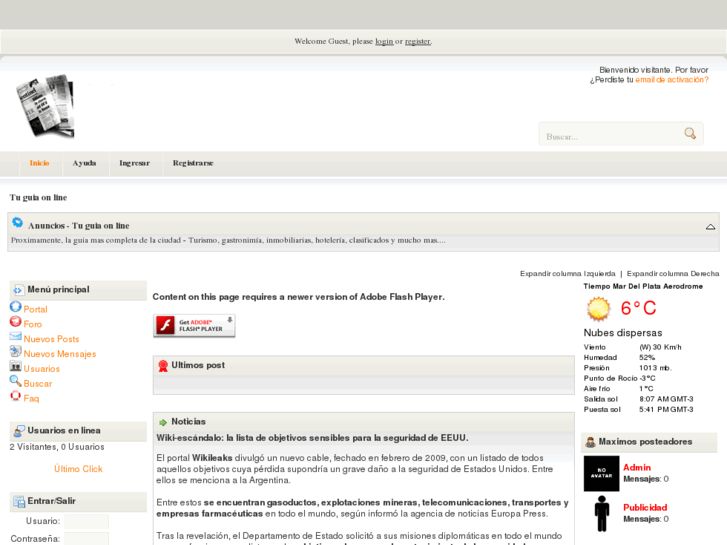Open the Foro menu link
The width and height of the screenshot is (727, 545).
pos(32,324)
